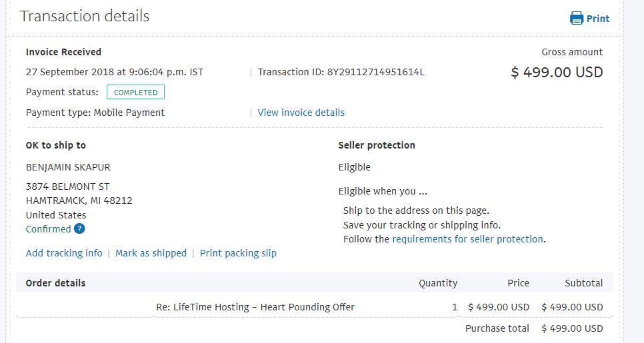Image resolution: width=644 pixels, height=343 pixels.
Task: Click the Quantity column header
Action: [438, 283]
